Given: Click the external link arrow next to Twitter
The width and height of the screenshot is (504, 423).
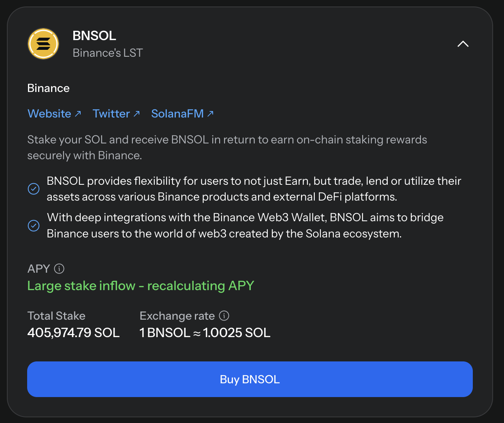Looking at the screenshot, I should pos(137,113).
